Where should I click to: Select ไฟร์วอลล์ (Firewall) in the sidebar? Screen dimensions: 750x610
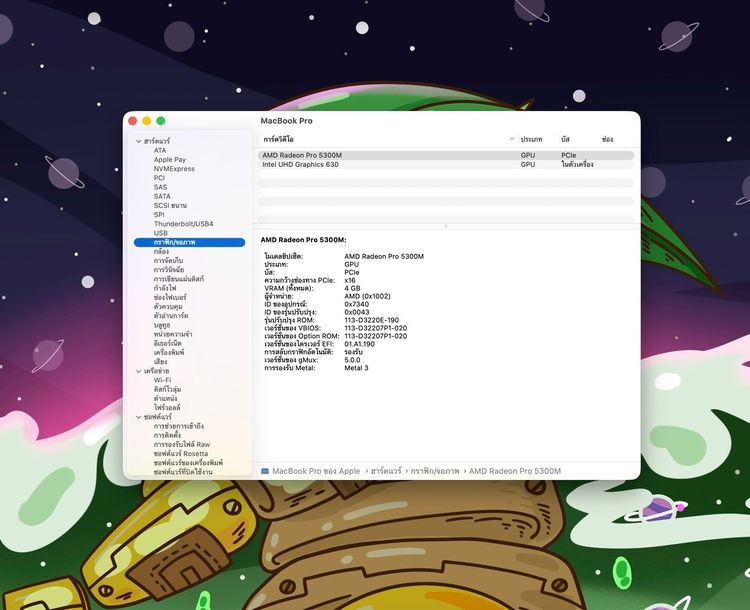[x=166, y=408]
